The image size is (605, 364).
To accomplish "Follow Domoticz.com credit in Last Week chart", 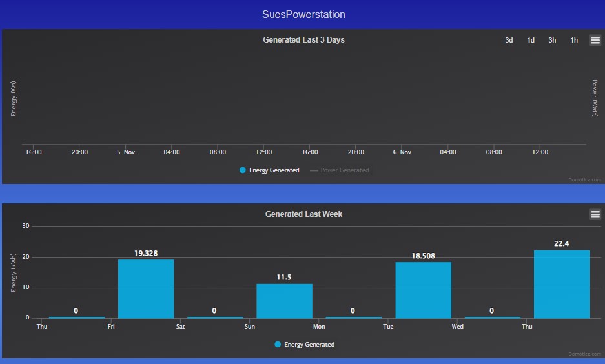I will click(x=585, y=354).
